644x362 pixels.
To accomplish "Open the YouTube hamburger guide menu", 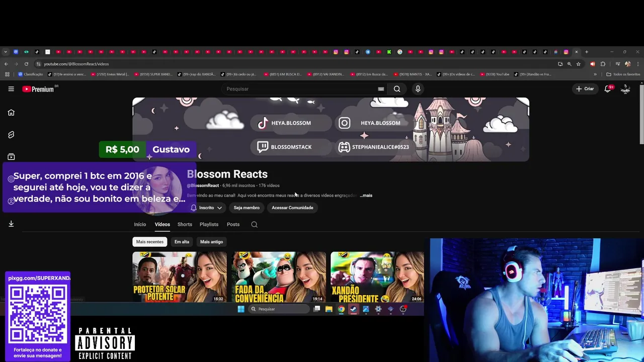I will point(11,89).
